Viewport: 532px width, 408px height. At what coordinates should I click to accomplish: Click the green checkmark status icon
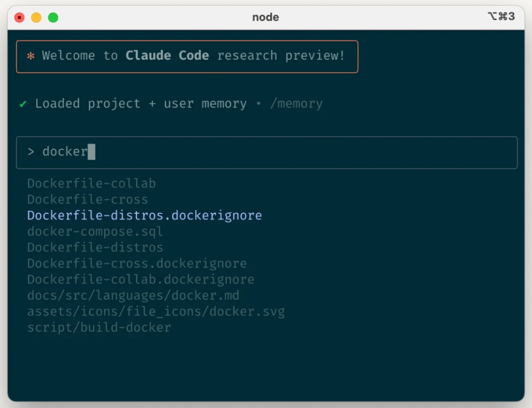click(24, 104)
